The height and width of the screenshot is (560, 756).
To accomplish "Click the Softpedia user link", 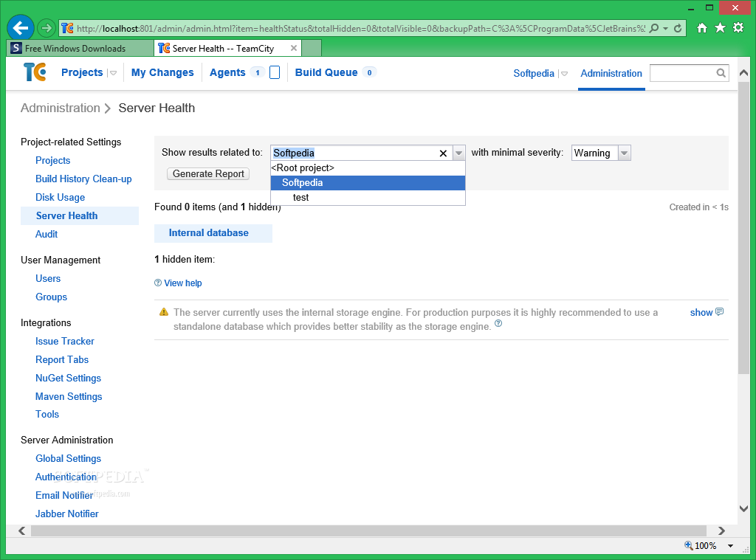I will point(534,73).
